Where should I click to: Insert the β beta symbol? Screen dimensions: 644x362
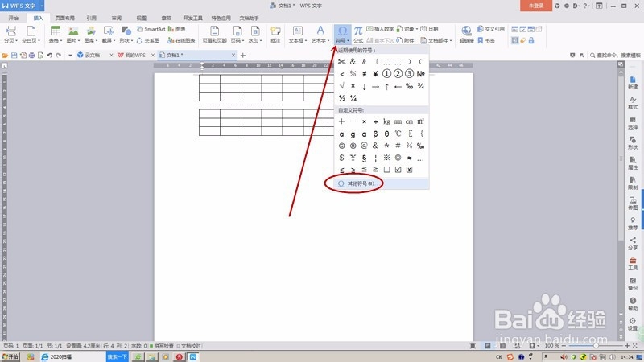tap(375, 134)
